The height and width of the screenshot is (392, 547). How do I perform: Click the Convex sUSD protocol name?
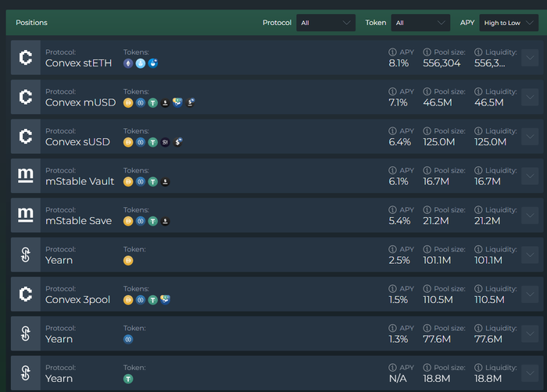pos(77,142)
